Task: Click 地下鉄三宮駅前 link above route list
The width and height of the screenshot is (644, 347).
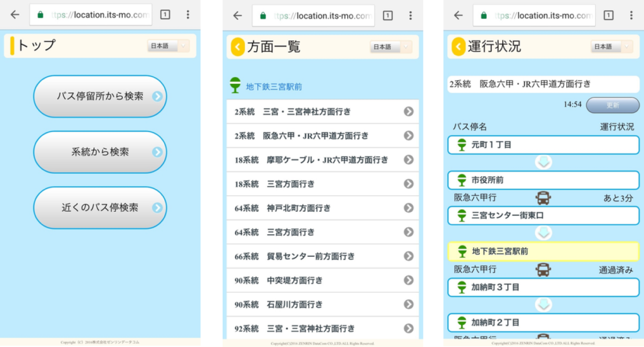Action: coord(274,86)
